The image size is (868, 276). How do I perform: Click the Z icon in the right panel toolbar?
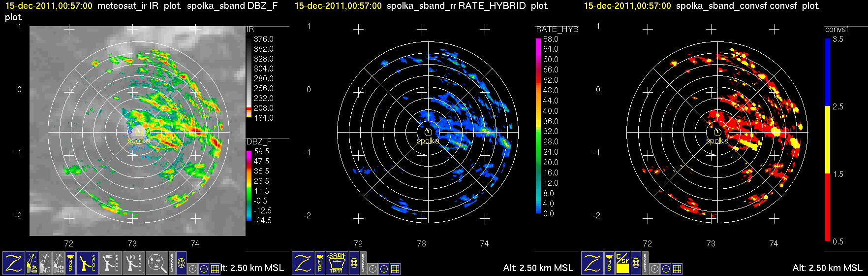592,263
